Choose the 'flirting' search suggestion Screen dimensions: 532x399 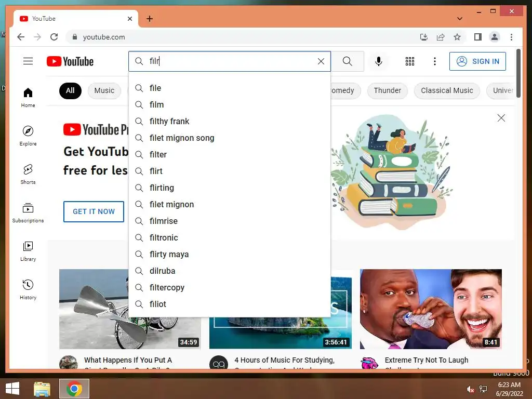pos(230,188)
